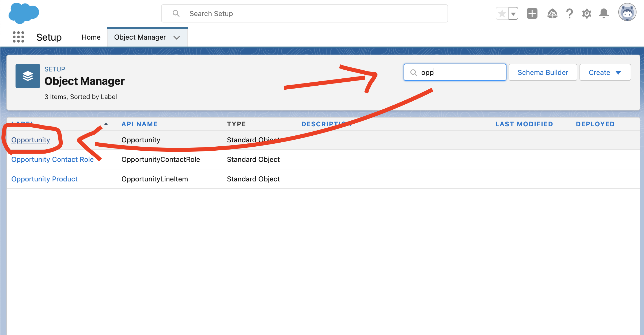Open the Opportunity Contact Role link
The image size is (644, 335).
click(52, 159)
